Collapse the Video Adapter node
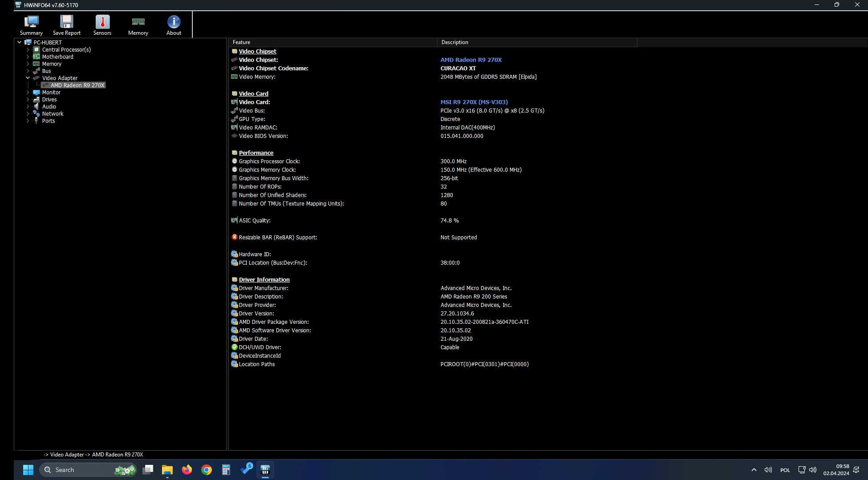This screenshot has height=480, width=868. [28, 78]
